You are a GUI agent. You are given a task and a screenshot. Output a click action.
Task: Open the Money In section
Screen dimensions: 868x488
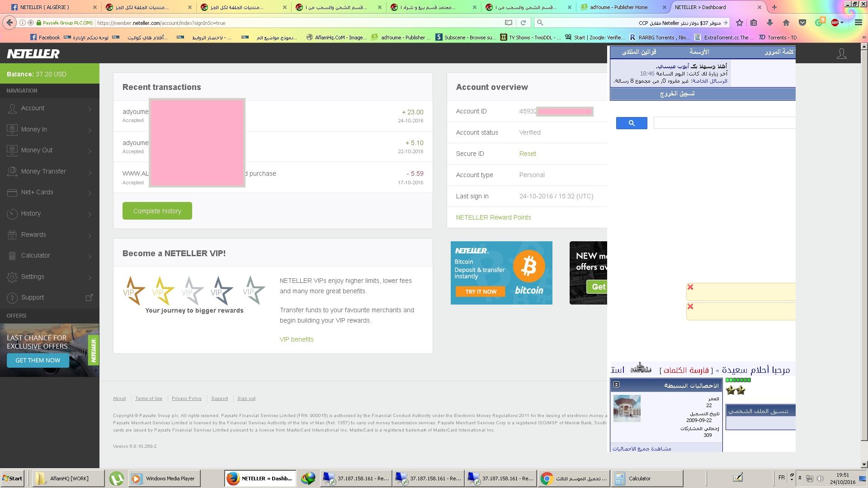click(x=50, y=130)
